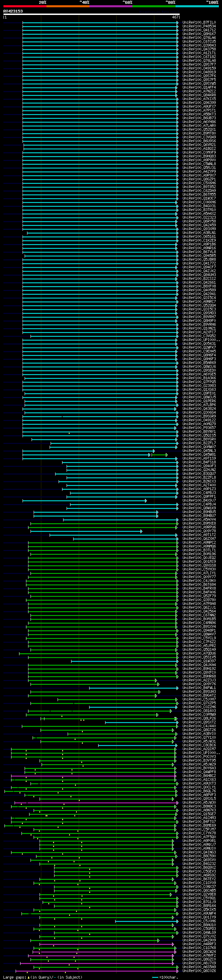Open the UniRef100_A5JW30 hit
The image size is (222, 980).
(x=199, y=802)
